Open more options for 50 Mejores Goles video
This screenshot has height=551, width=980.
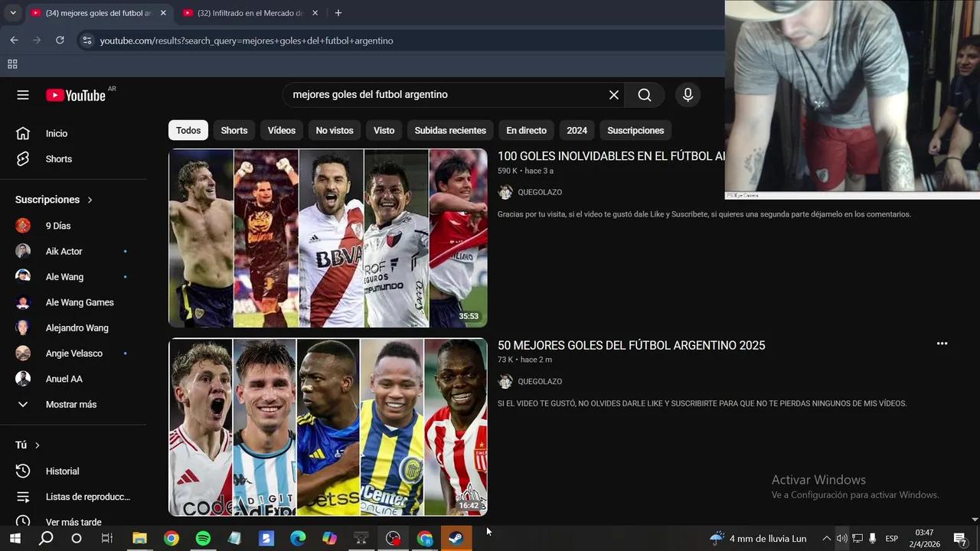click(942, 344)
